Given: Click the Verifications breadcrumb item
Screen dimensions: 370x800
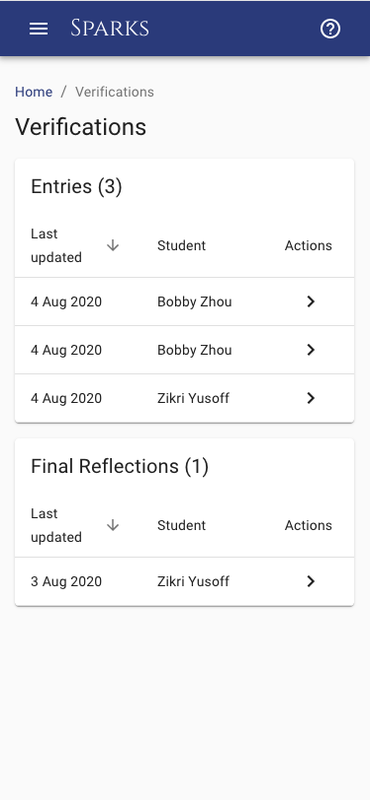Looking at the screenshot, I should (114, 92).
